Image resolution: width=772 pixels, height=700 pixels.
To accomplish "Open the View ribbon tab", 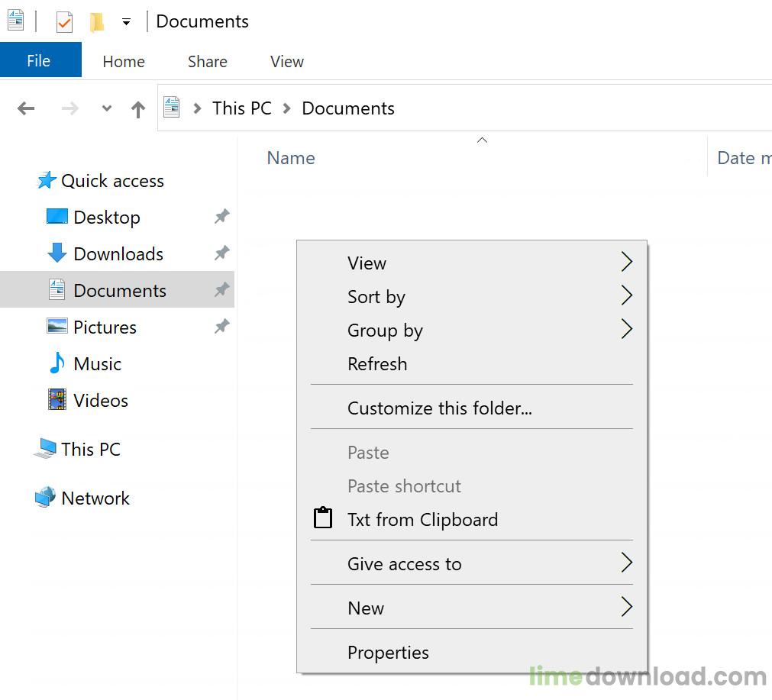I will click(286, 62).
